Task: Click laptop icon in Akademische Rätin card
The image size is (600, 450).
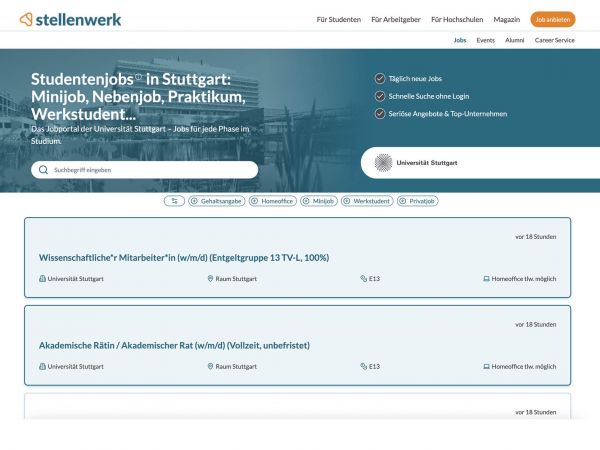Action: (486, 366)
